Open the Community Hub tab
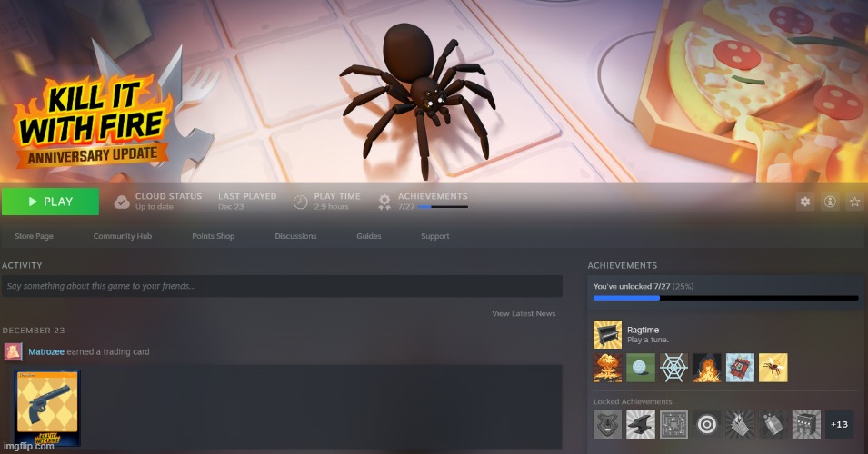Viewport: 868px width, 454px height. pos(123,236)
